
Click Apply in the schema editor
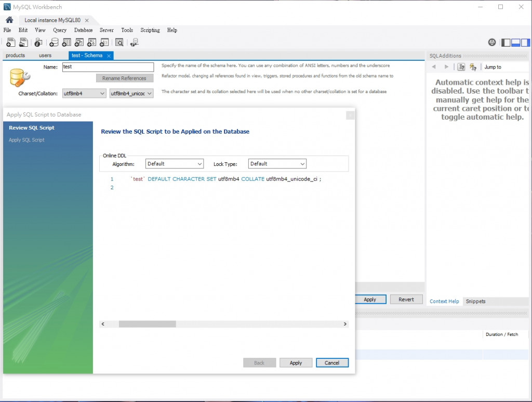[370, 300]
